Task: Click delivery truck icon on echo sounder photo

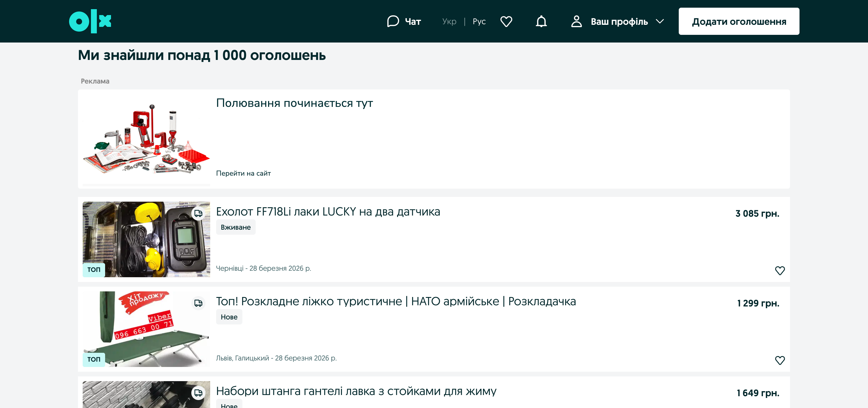Action: (x=198, y=213)
